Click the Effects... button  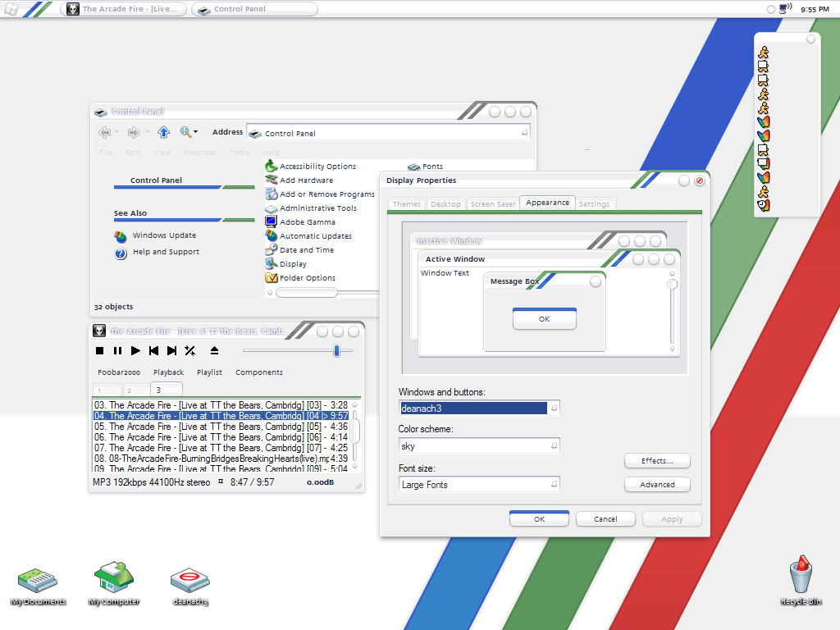point(657,461)
